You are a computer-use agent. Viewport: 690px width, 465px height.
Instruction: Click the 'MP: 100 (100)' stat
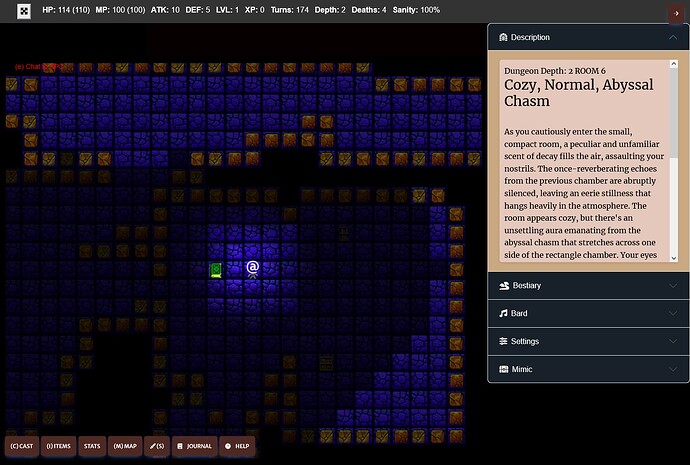pos(120,10)
